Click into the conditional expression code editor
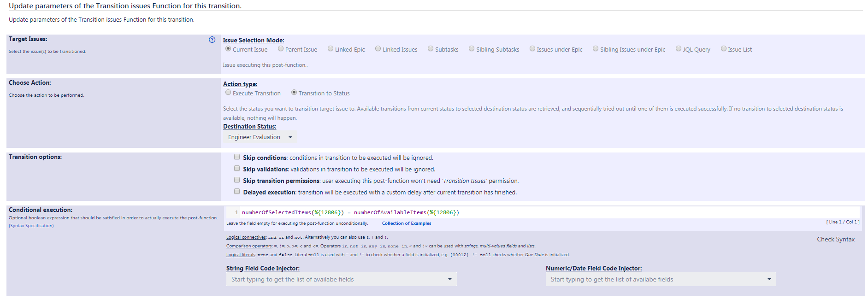Image resolution: width=868 pixels, height=299 pixels. [x=542, y=212]
